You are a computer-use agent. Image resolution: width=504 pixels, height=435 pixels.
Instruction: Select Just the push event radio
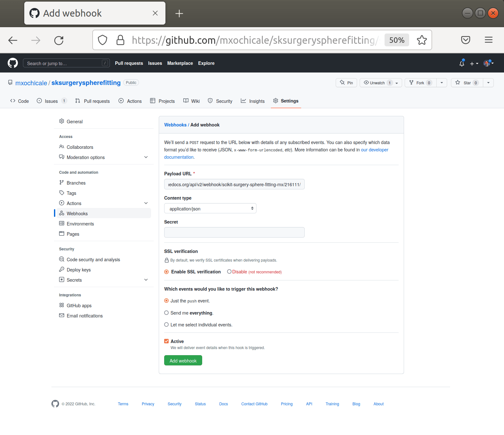pos(166,301)
